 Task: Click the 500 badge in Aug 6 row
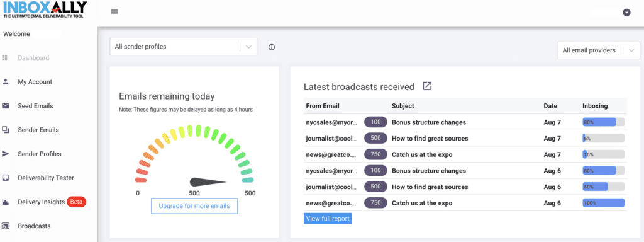pyautogui.click(x=376, y=187)
